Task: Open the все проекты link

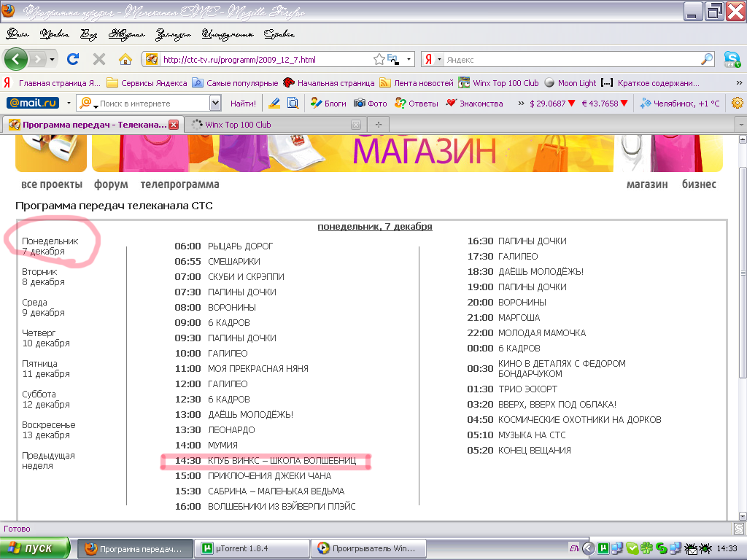Action: tap(52, 184)
